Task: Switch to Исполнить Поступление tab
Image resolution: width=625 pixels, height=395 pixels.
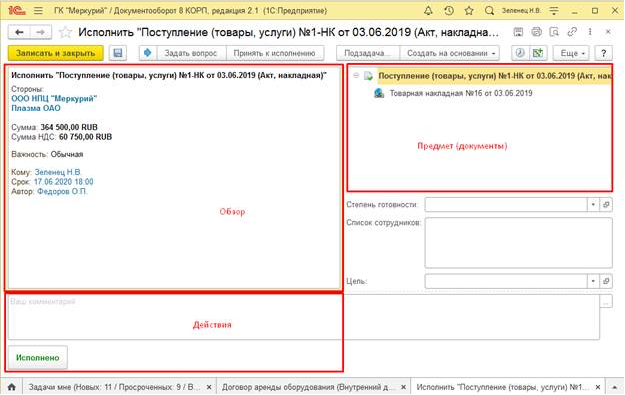Action: pos(502,387)
